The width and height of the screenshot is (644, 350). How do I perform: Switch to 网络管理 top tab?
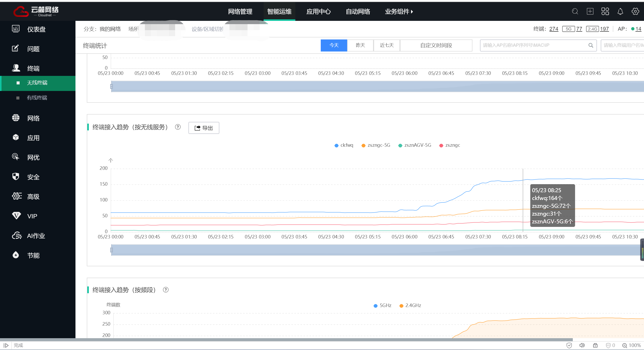coord(240,12)
